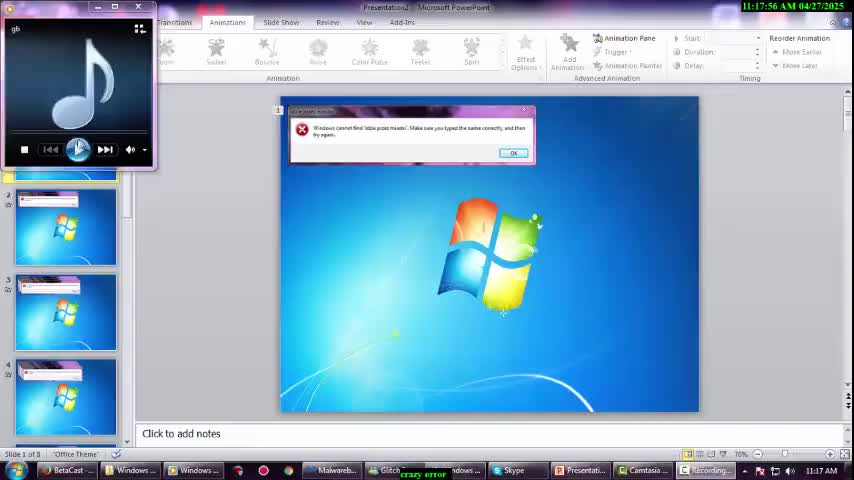Minimize the ribbon with the caret icon
Screen dimensions: 854x480
(x=833, y=22)
